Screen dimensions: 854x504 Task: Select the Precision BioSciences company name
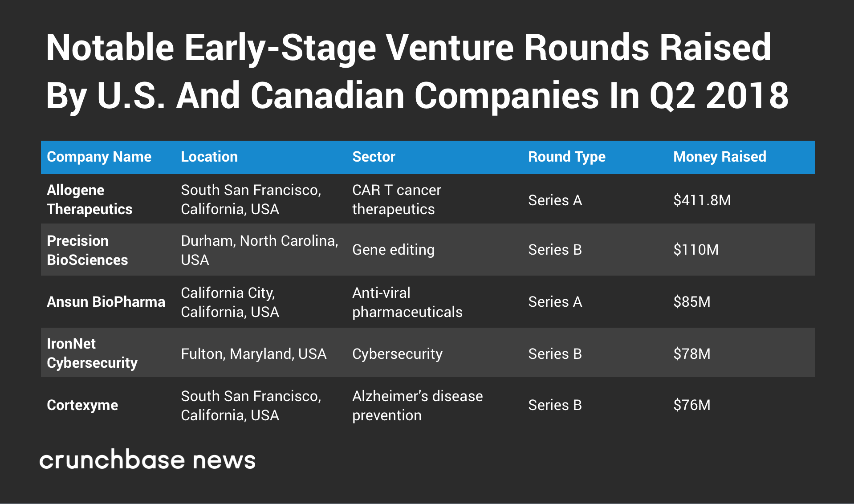coord(87,250)
